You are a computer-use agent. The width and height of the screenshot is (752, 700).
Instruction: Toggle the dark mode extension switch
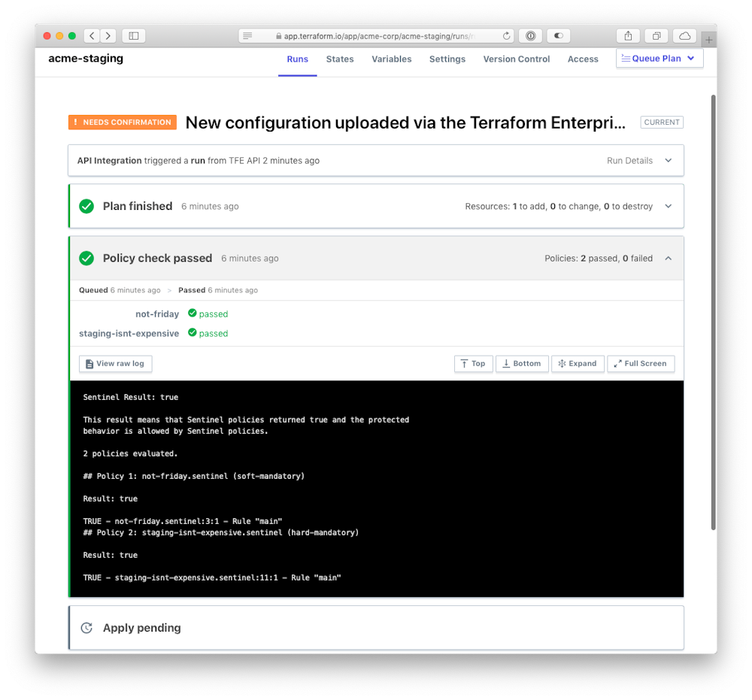[x=558, y=36]
